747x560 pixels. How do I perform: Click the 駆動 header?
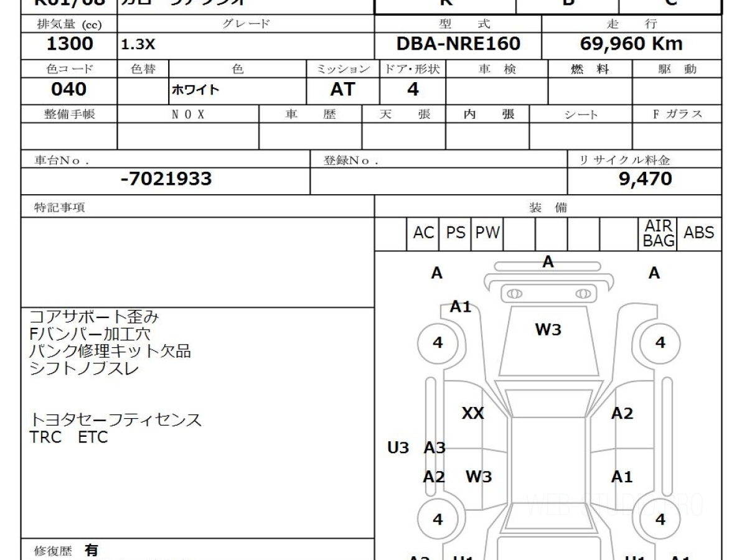point(677,69)
